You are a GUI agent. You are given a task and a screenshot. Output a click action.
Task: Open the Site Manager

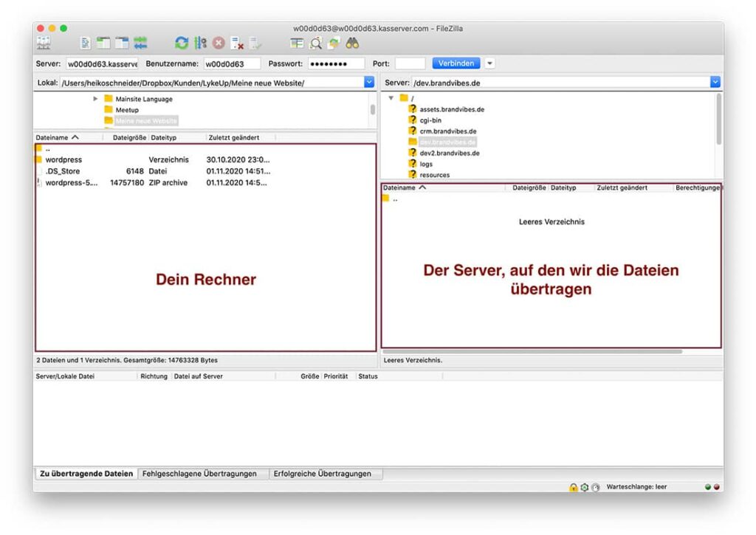(x=42, y=43)
